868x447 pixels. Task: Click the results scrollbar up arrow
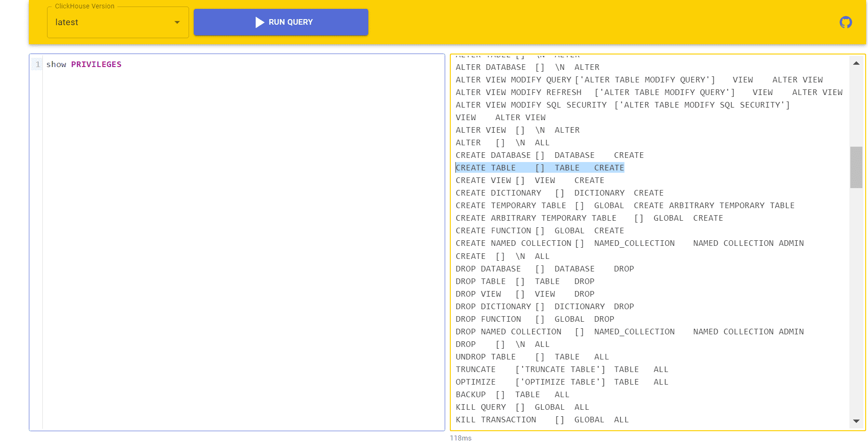(x=856, y=63)
